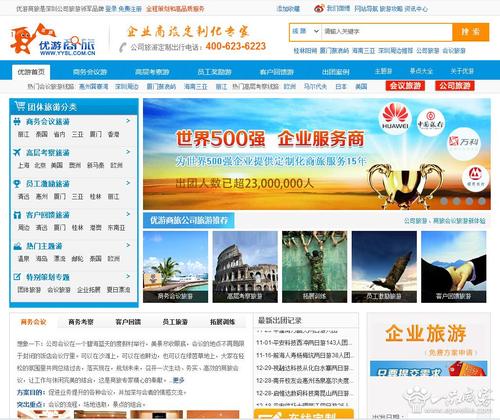Click the 更多 link after the paragraph

coord(178,380)
